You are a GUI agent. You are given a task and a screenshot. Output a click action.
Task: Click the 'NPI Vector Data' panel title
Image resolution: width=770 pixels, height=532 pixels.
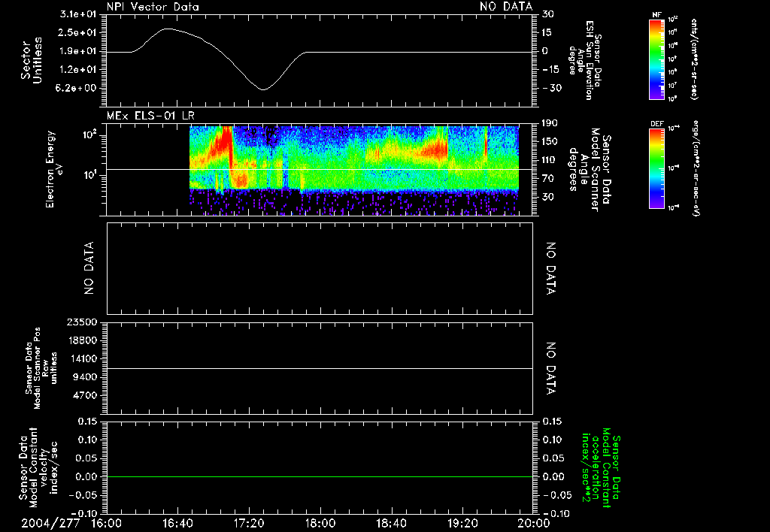pos(153,7)
